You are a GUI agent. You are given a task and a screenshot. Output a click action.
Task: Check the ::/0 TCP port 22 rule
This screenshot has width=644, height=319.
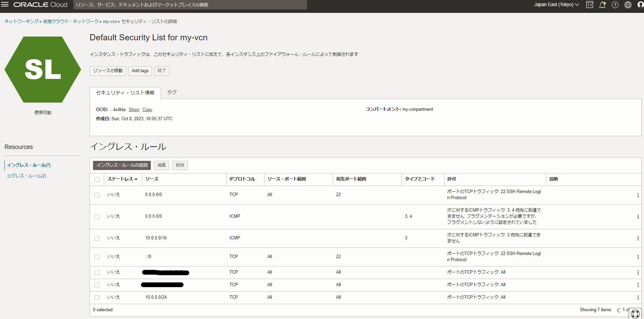click(97, 257)
